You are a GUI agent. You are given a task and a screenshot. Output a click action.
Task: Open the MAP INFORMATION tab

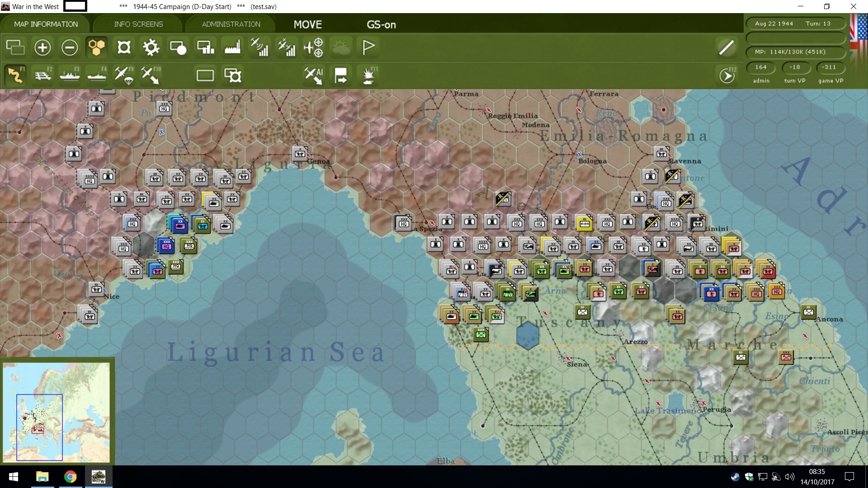tap(46, 24)
